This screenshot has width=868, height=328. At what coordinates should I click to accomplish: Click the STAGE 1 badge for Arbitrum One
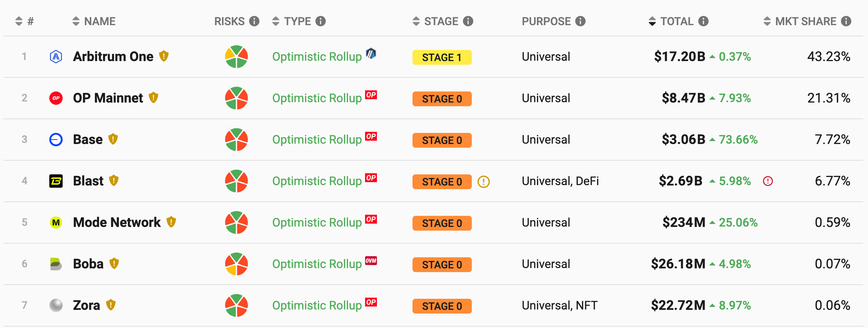pos(442,57)
